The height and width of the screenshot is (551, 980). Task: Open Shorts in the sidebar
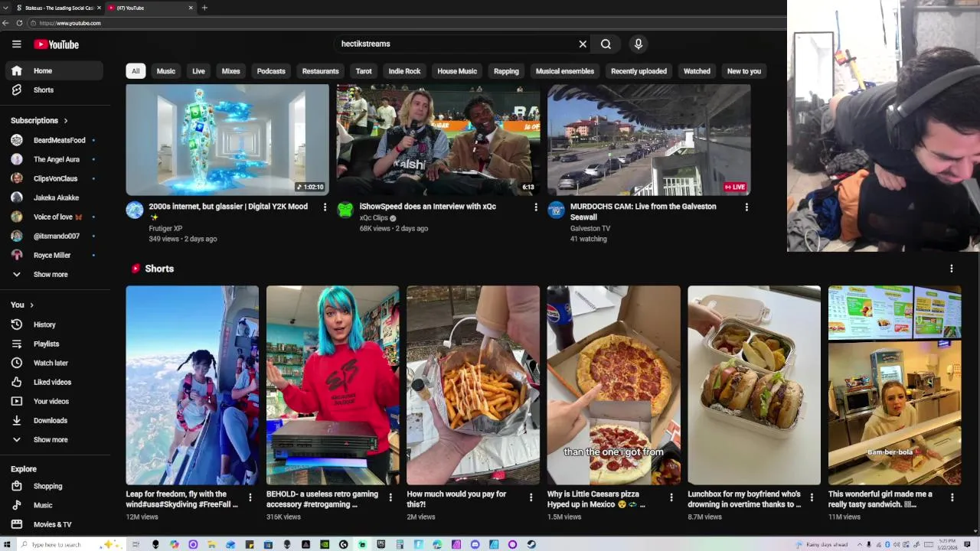click(53, 90)
